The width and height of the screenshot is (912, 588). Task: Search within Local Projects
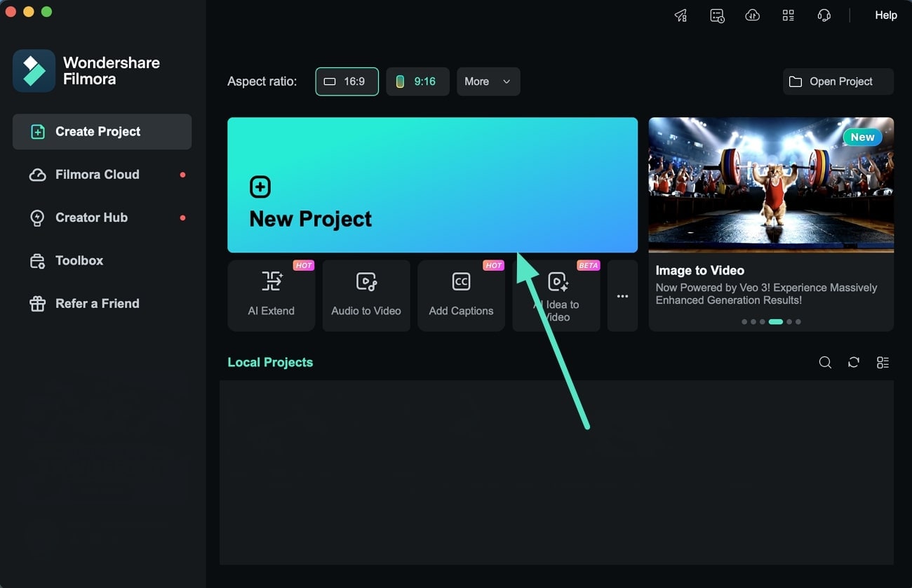click(x=825, y=362)
